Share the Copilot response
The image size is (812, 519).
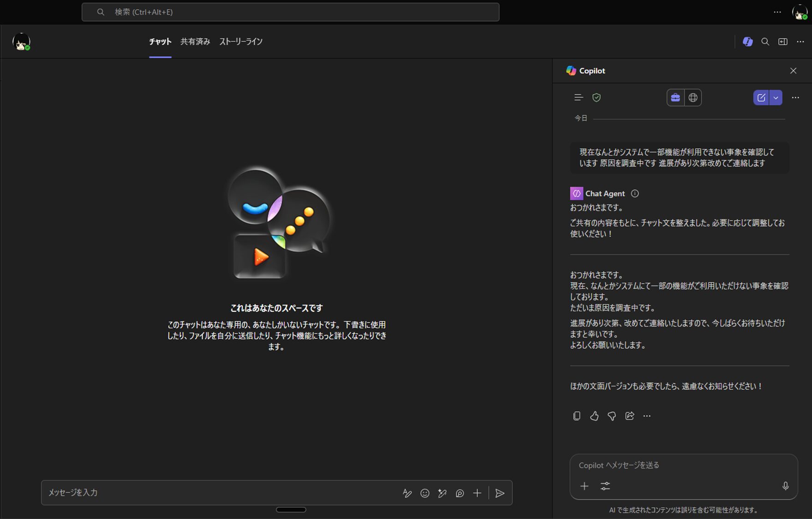[x=629, y=416]
